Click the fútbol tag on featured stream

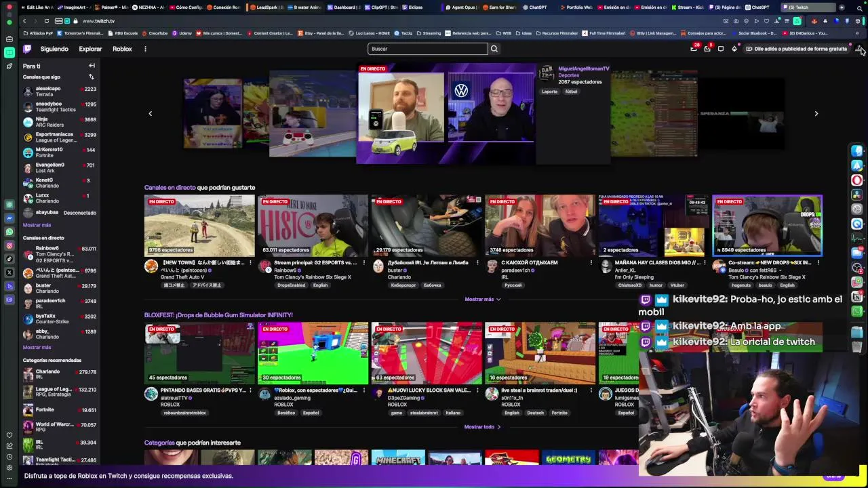point(571,91)
